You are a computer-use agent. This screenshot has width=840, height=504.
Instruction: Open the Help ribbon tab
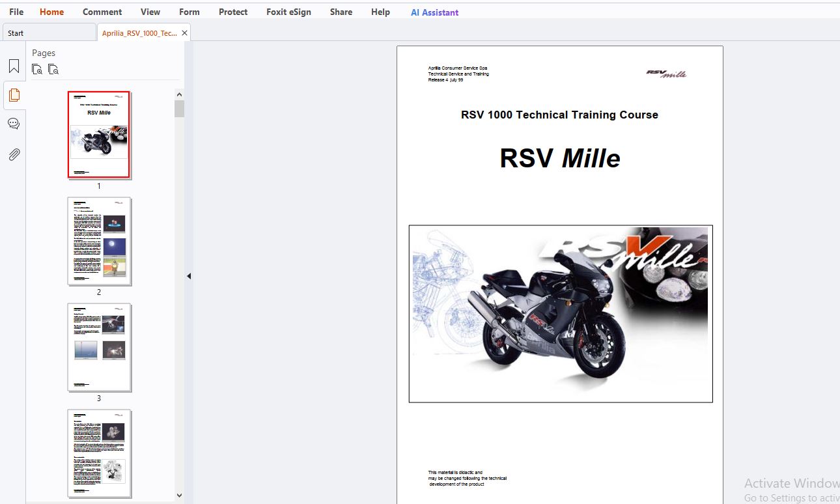[x=380, y=12]
